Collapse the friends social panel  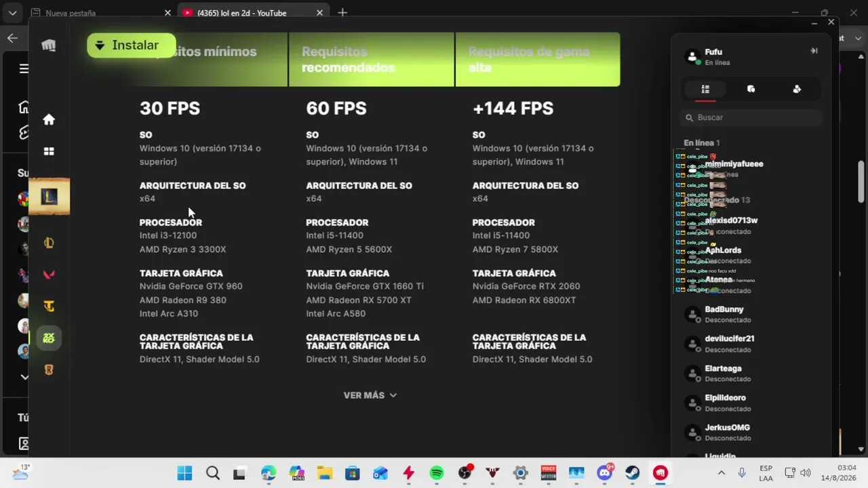814,51
